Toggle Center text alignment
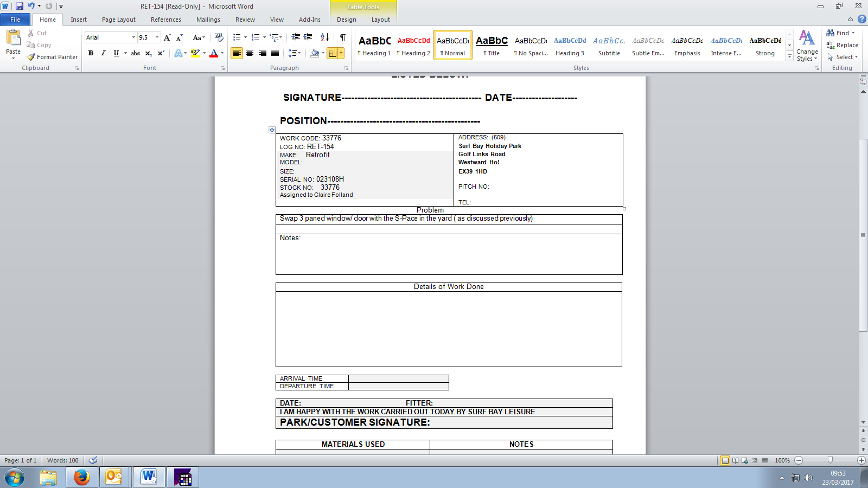The height and width of the screenshot is (488, 868). pos(250,53)
